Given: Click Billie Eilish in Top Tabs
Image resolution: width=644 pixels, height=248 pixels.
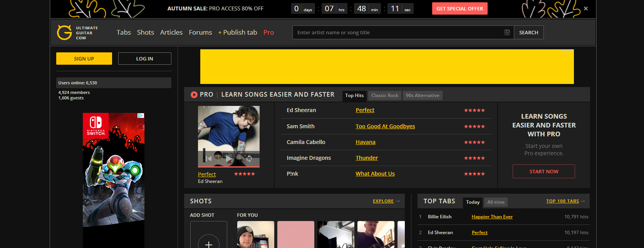Looking at the screenshot, I should [x=439, y=217].
